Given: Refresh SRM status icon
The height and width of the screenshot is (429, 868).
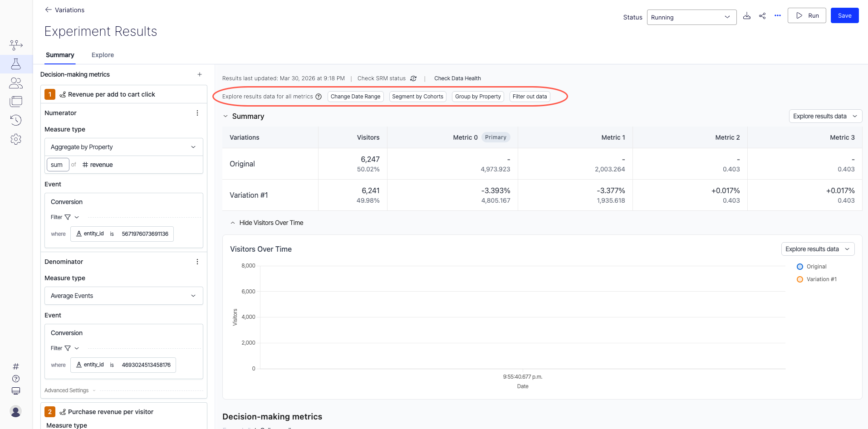Looking at the screenshot, I should (413, 78).
